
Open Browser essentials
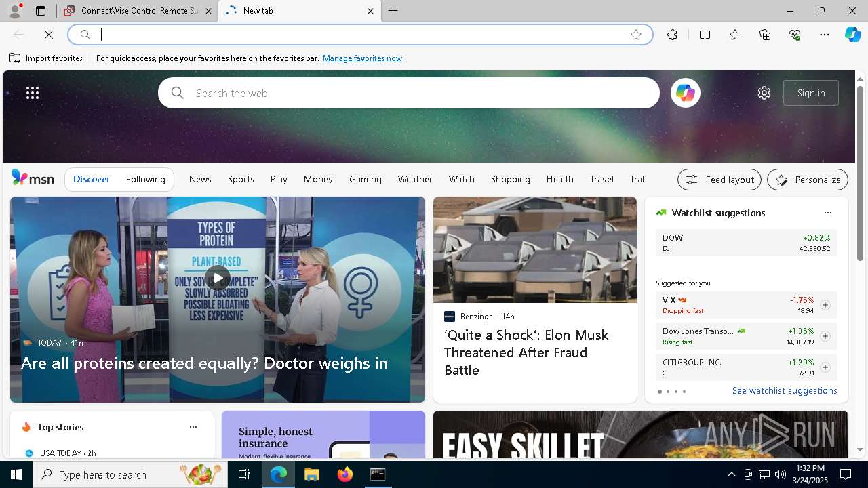[x=795, y=35]
